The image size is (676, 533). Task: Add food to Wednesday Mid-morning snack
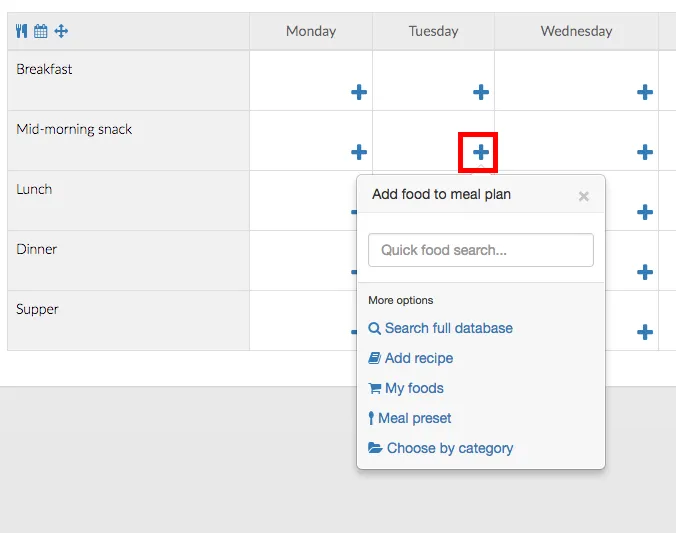(645, 152)
